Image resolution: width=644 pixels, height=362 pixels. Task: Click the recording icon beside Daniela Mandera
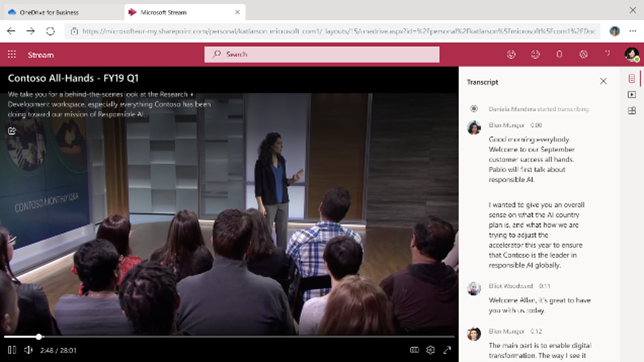[474, 109]
